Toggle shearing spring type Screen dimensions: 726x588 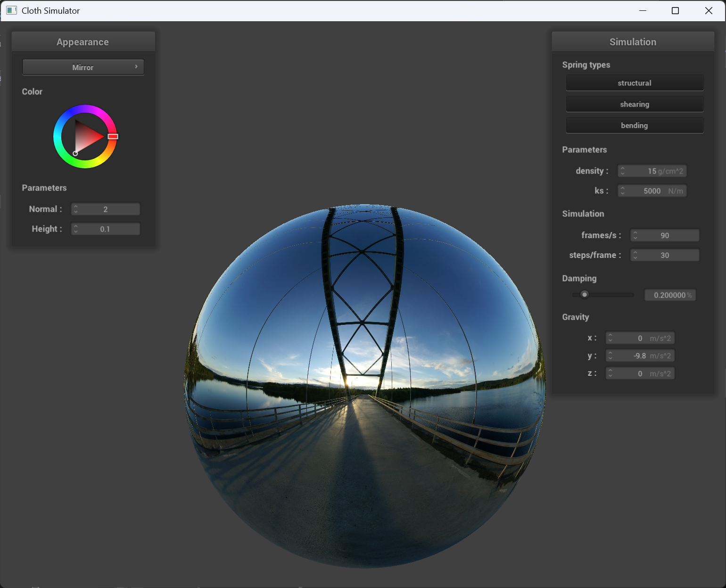point(635,104)
